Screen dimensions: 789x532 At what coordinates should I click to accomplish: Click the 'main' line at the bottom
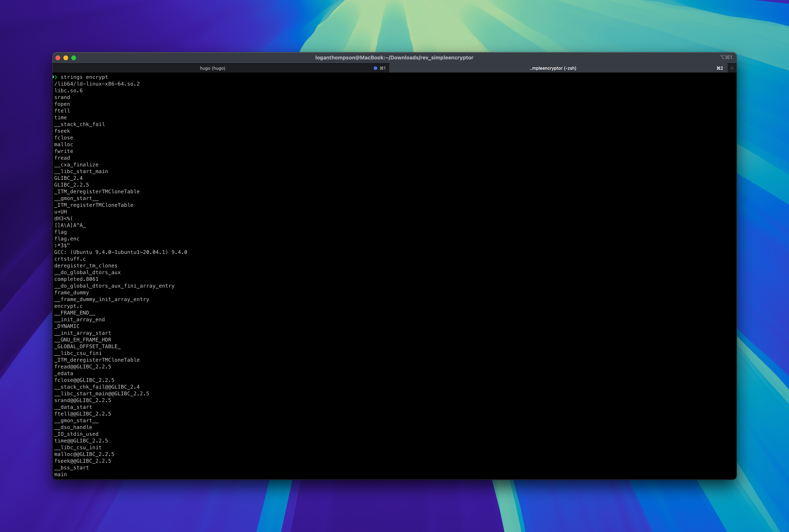[x=61, y=475]
